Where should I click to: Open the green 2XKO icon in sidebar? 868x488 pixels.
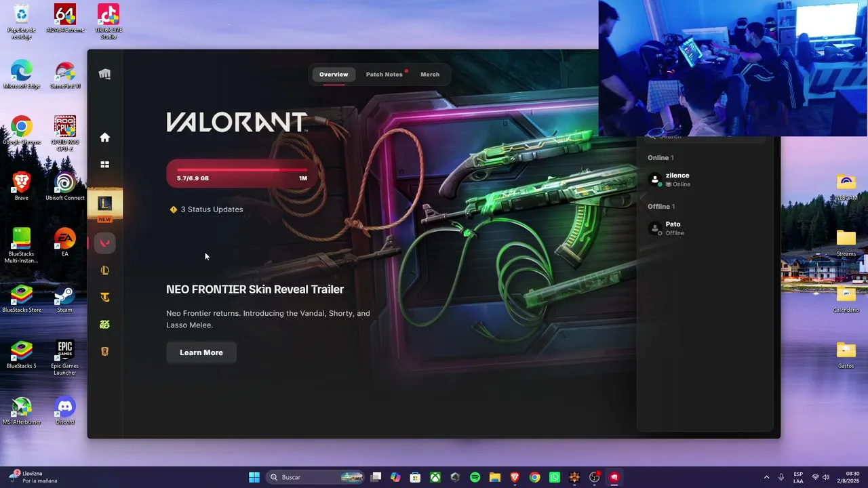(104, 325)
